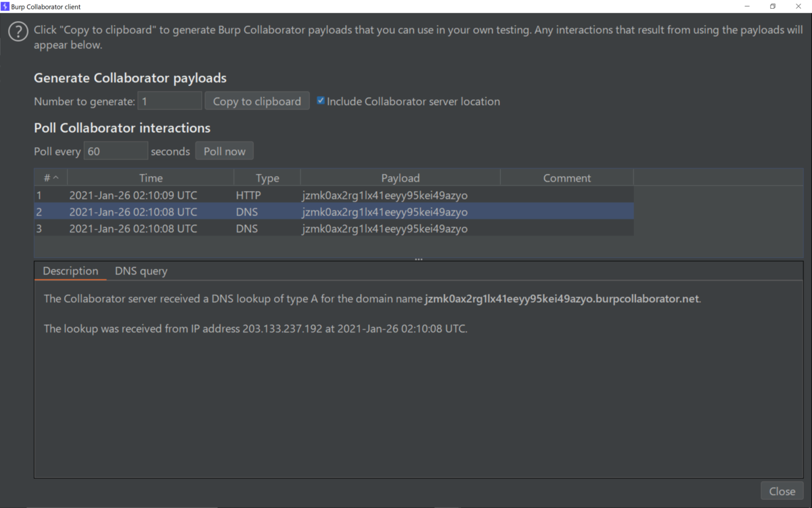The image size is (812, 508).
Task: Click the Close button
Action: click(x=782, y=491)
